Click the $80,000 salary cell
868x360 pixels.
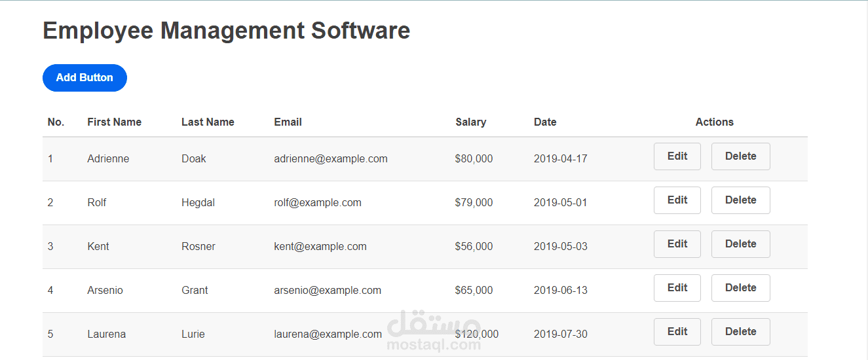474,158
